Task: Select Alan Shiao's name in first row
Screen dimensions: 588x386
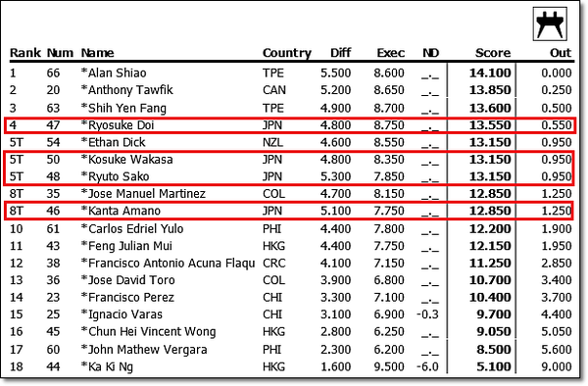Action: pos(114,72)
